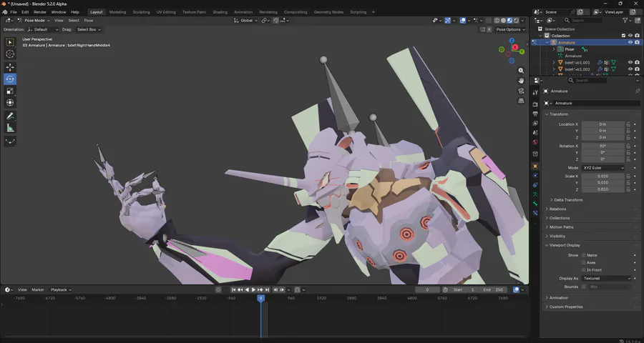Screen dimensions: 644x343
Task: Enable the Name display checkbox
Action: tap(584, 255)
